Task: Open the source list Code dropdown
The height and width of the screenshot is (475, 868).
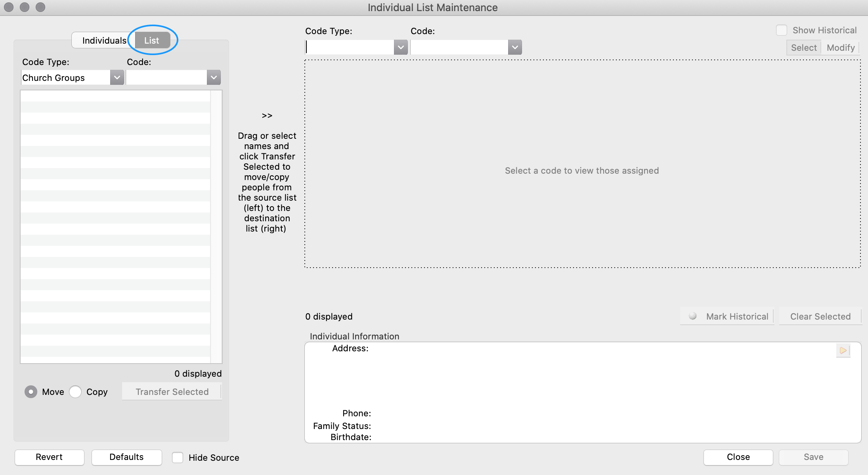Action: pos(214,78)
